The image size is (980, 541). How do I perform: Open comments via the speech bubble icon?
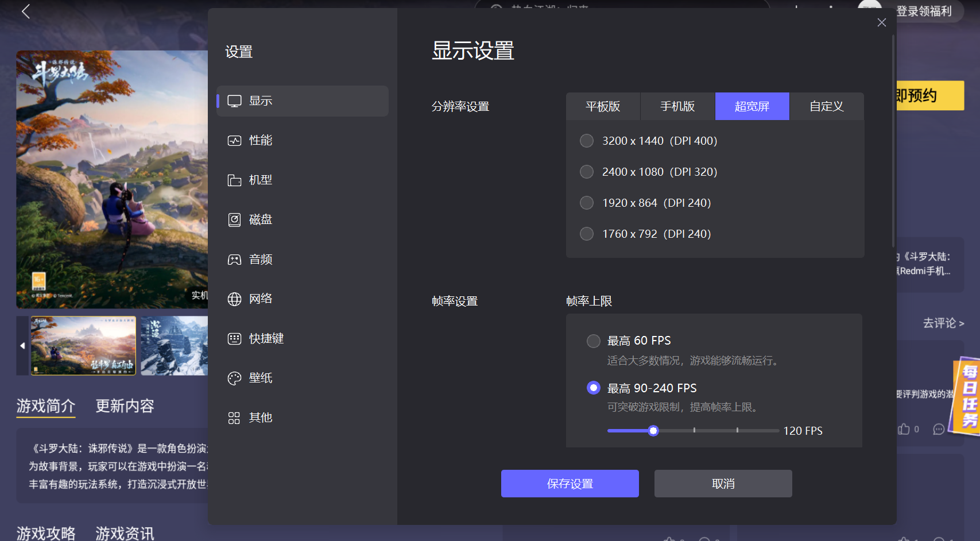click(939, 429)
